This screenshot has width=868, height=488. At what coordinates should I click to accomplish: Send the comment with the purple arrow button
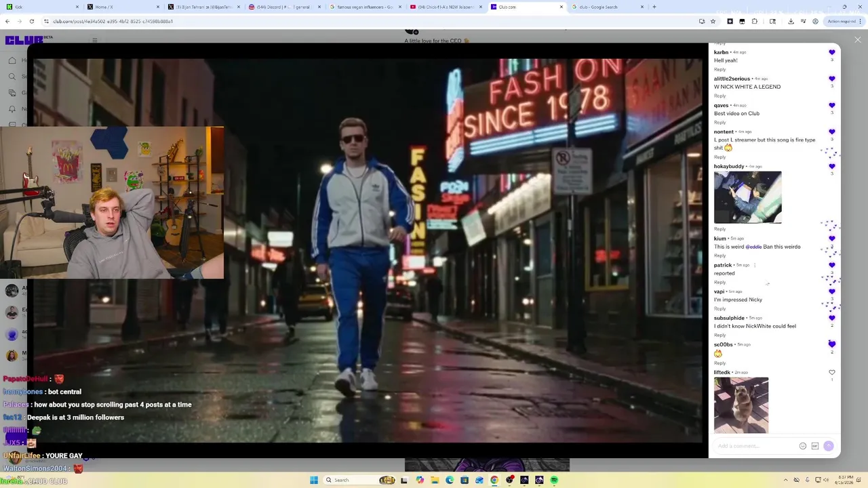[x=828, y=446]
